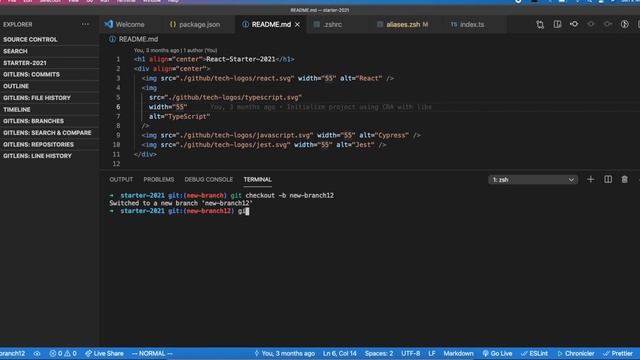Click line 7 alt="TypeScript" text

pos(180,117)
